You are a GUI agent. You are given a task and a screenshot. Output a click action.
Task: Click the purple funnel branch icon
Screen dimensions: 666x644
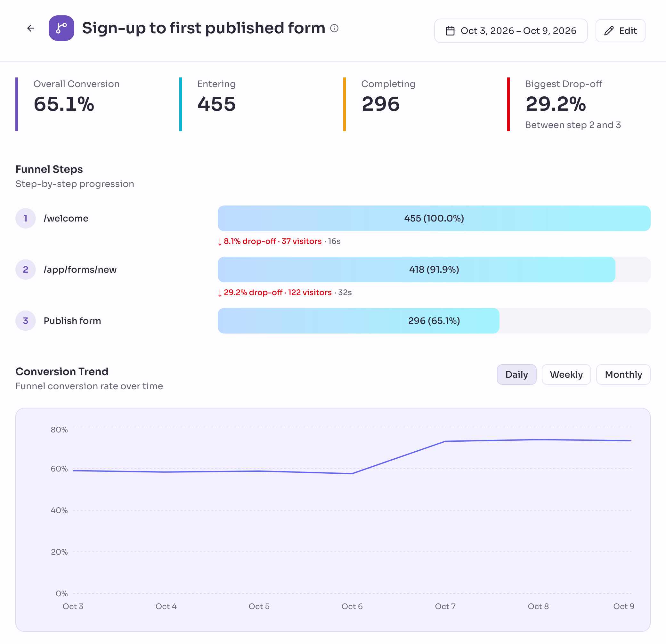pos(61,28)
